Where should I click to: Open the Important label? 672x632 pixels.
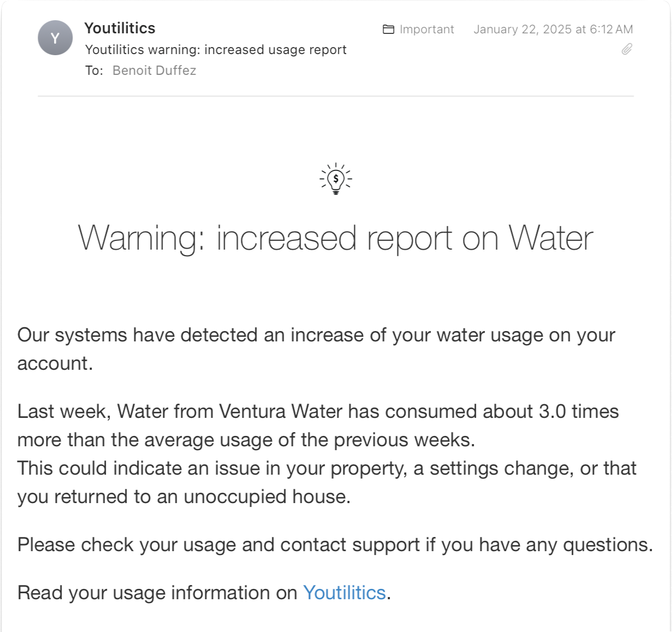pyautogui.click(x=426, y=29)
